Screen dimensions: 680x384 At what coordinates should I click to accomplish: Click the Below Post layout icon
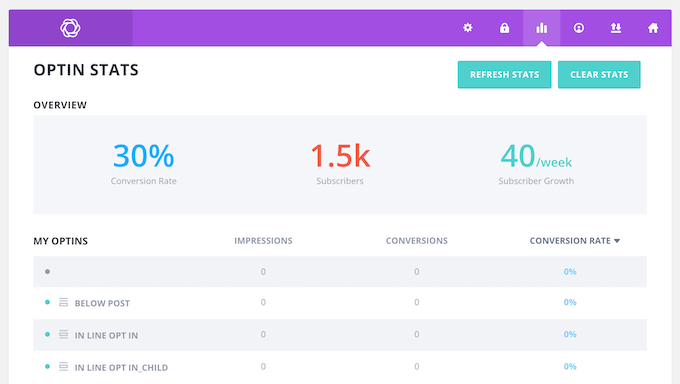(x=63, y=302)
